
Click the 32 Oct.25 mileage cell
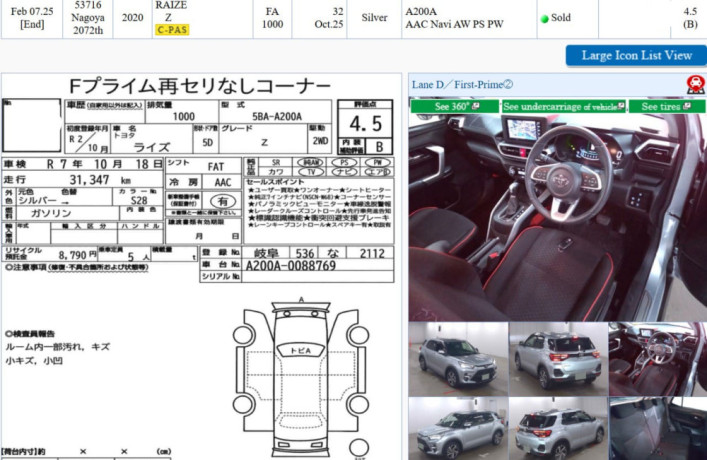(320, 18)
